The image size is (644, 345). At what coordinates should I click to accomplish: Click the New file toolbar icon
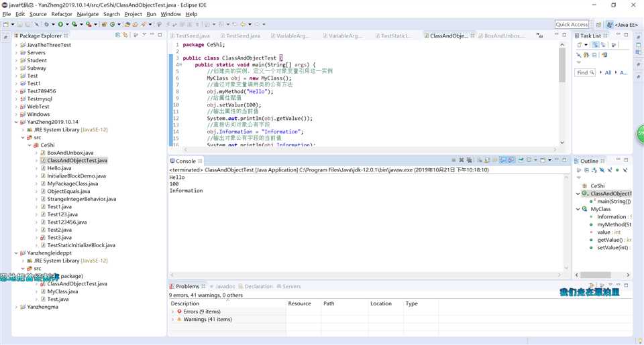coord(7,25)
